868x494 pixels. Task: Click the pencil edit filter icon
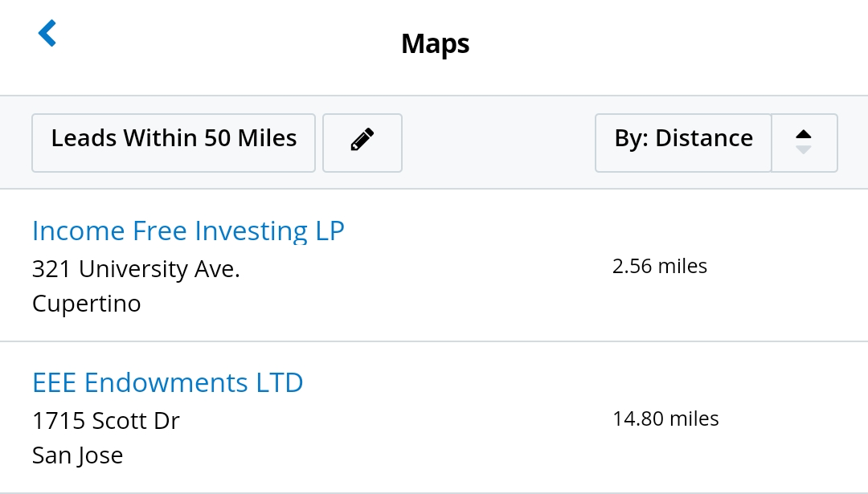tap(362, 140)
